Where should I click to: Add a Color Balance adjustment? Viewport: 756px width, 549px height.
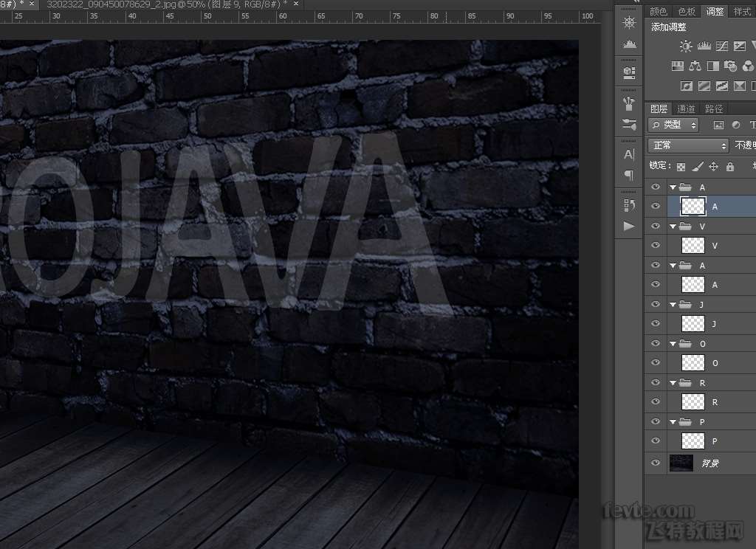point(695,66)
